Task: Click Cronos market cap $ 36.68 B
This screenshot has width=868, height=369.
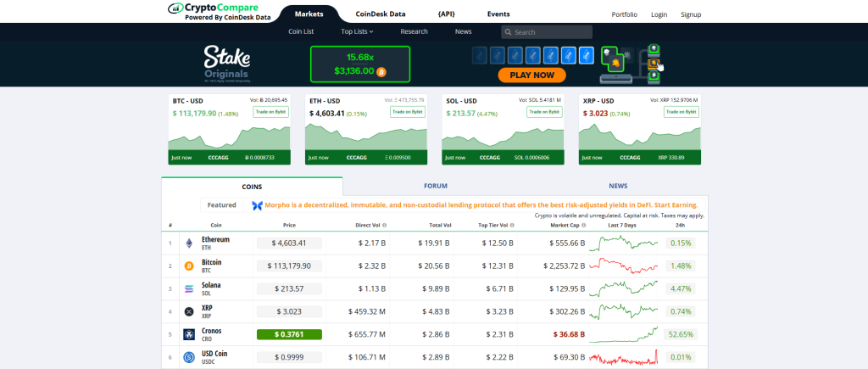Action: (570, 335)
